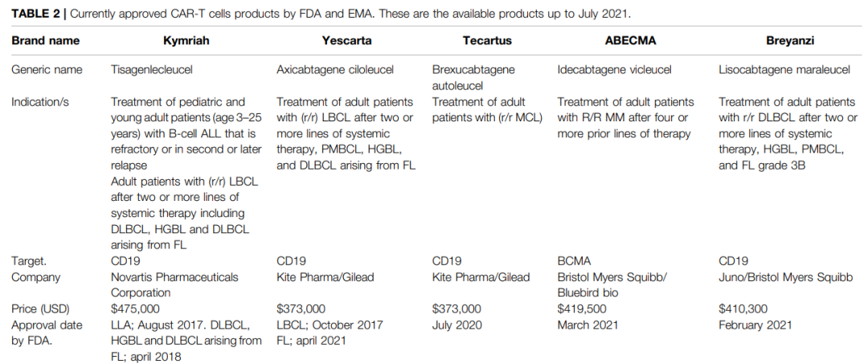Image resolution: width=868 pixels, height=364 pixels.
Task: Click the $410,300 Breyanzi price
Action: tap(741, 309)
